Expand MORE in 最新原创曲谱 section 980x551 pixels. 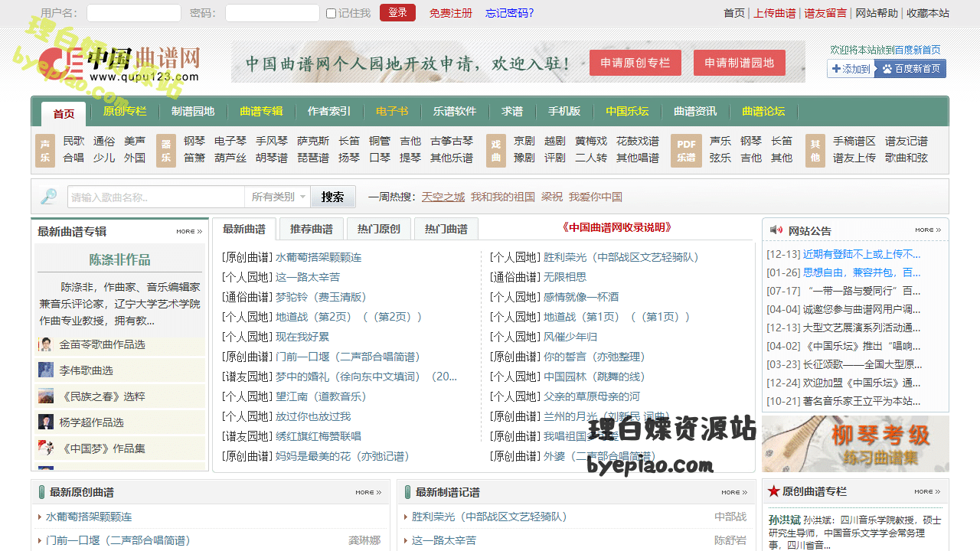[368, 492]
